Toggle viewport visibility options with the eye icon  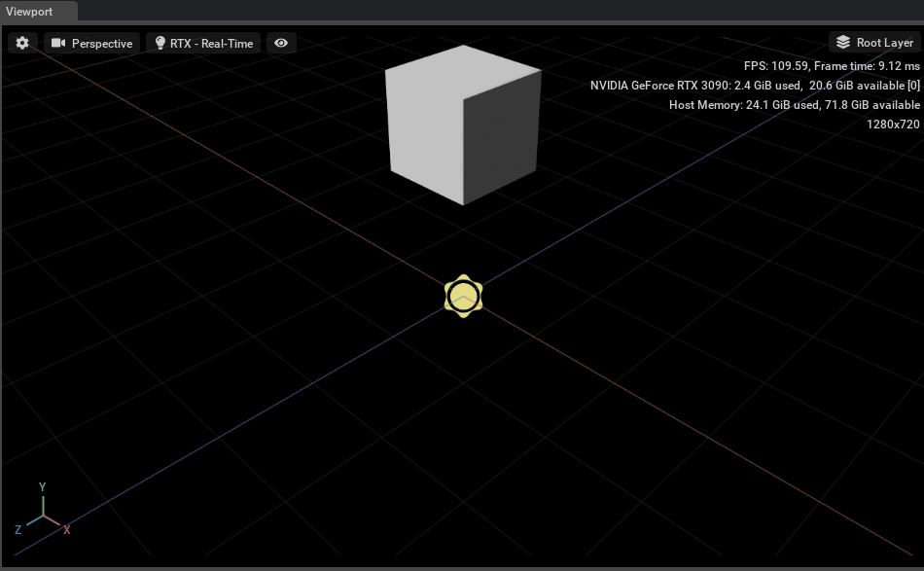click(281, 43)
